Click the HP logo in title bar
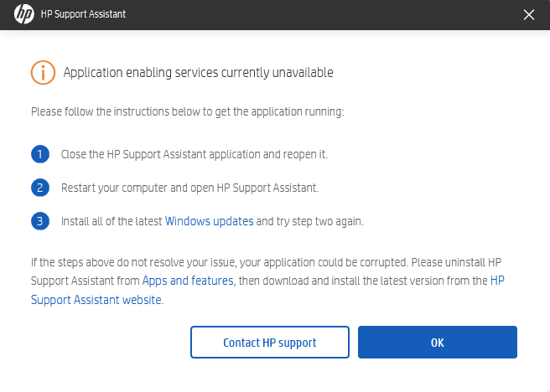 (24, 14)
